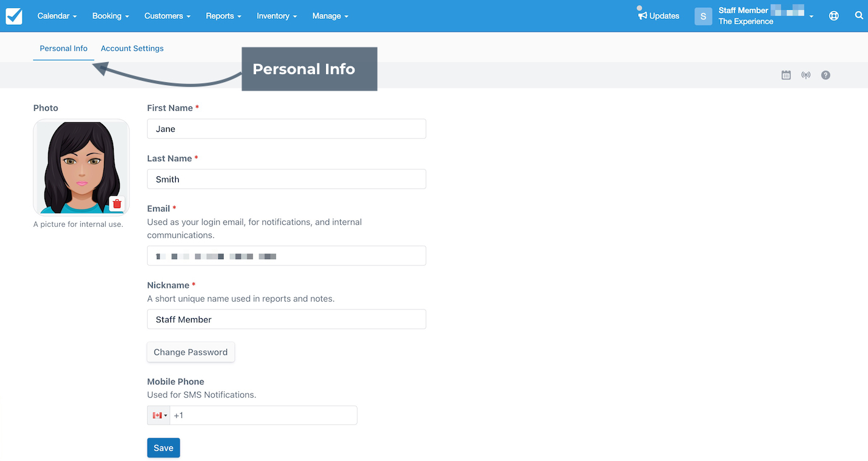
Task: Click the Checkfront checkmark logo
Action: 14,16
